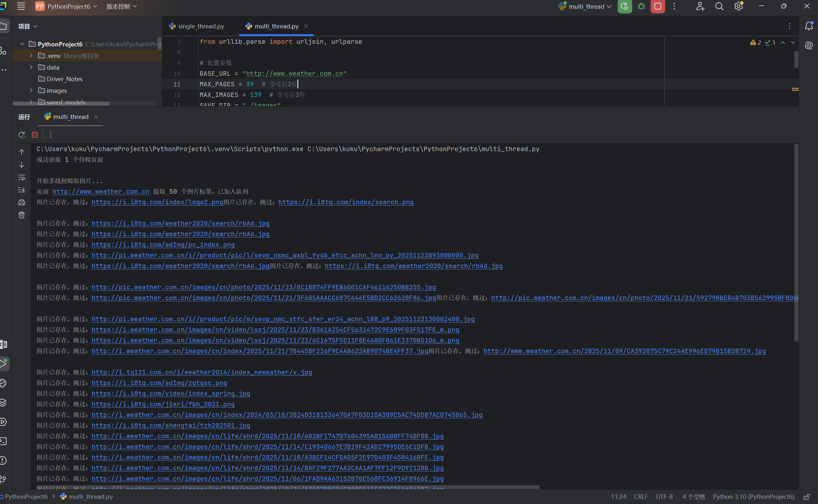This screenshot has width=818, height=504.
Task: Expand the data folder
Action: click(31, 67)
